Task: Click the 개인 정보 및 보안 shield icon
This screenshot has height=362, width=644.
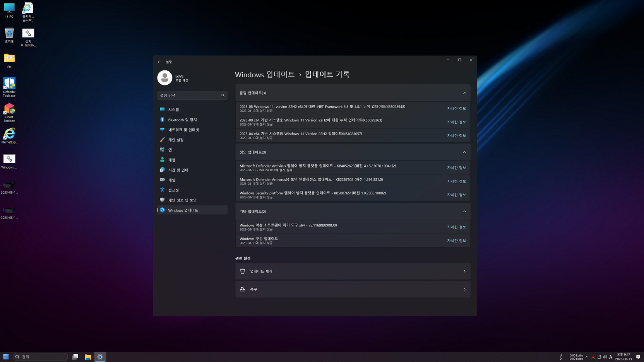Action: point(162,200)
